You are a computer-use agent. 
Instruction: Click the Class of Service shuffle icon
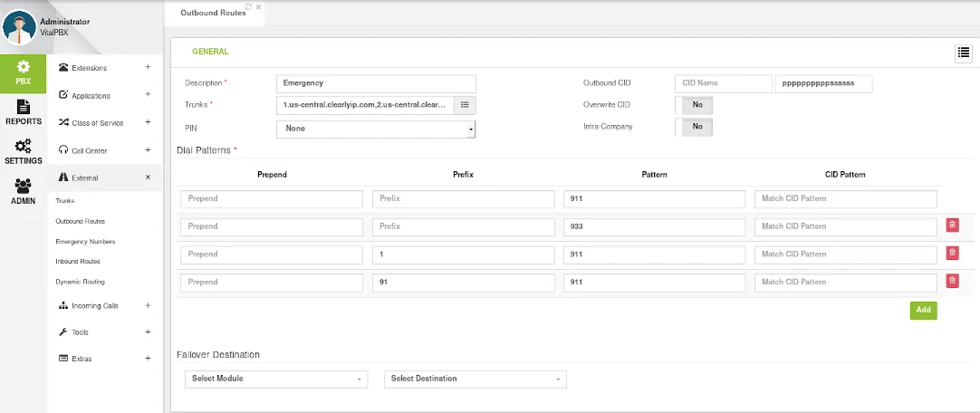tap(63, 122)
